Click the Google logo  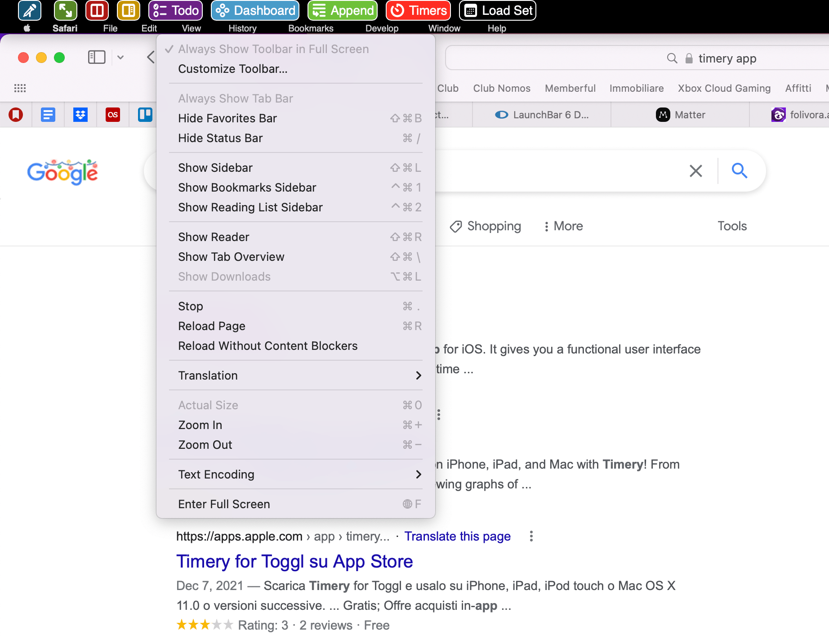(x=62, y=172)
